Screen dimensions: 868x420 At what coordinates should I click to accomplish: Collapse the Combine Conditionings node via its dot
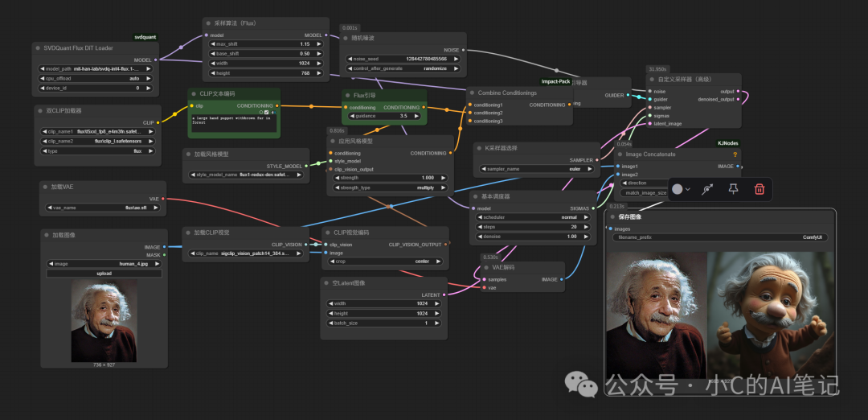[x=473, y=93]
